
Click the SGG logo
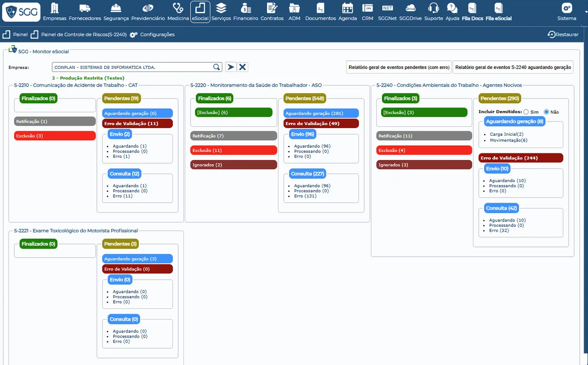pos(21,12)
